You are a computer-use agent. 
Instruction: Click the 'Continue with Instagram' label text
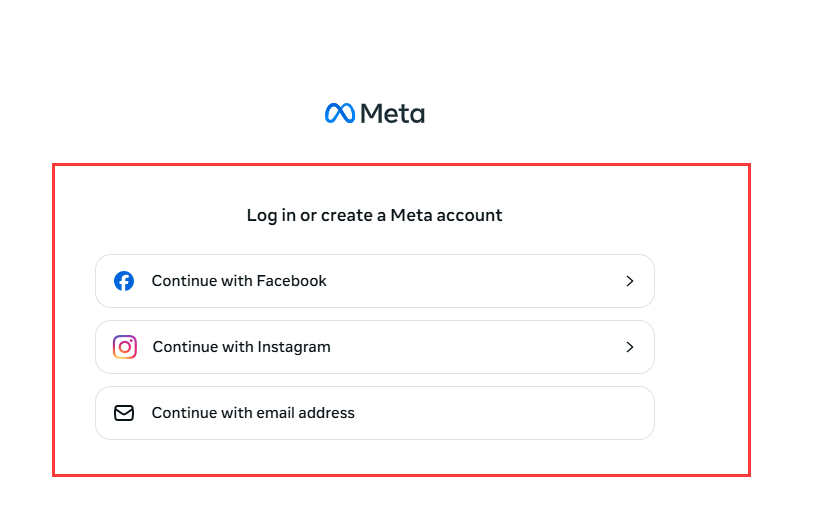click(x=241, y=347)
